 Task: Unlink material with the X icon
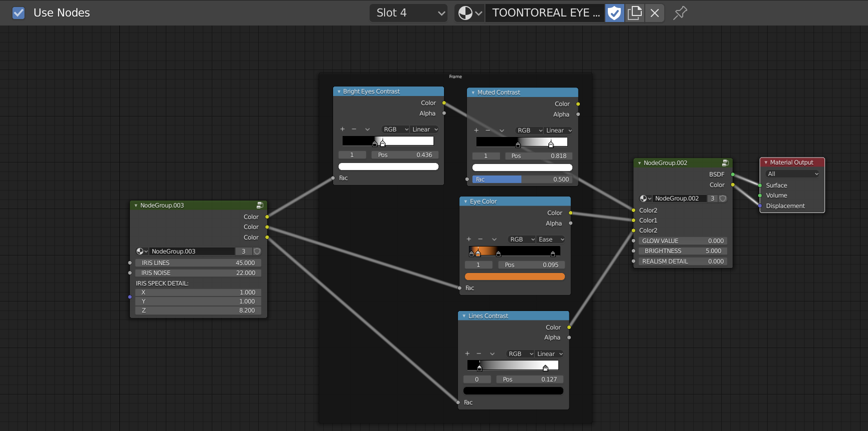[655, 13]
